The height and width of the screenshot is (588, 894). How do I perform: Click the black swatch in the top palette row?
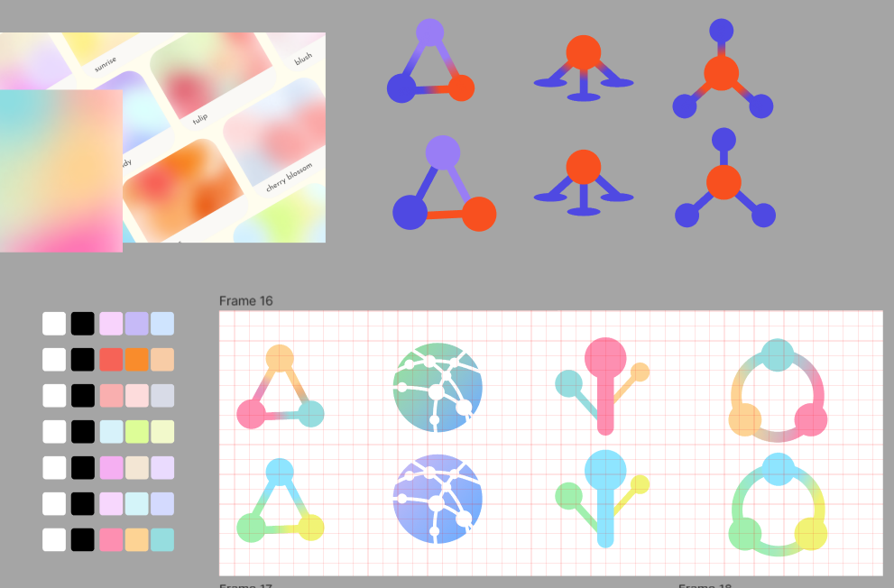[83, 324]
